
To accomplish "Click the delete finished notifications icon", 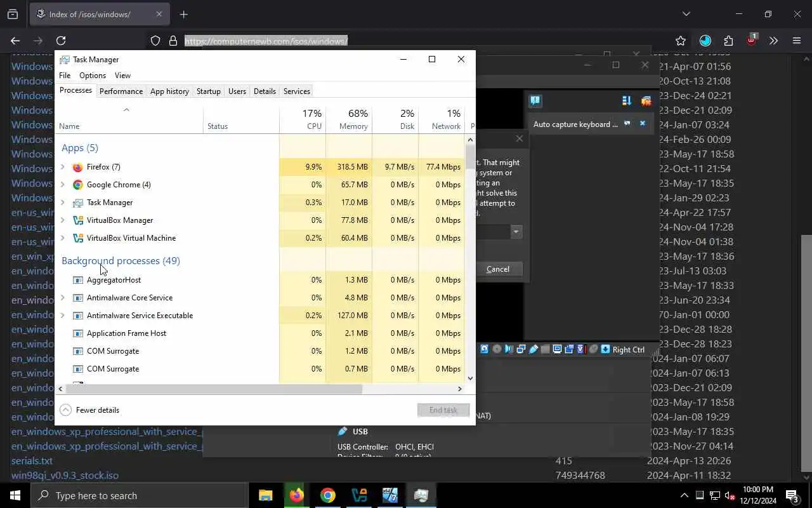I will coord(646,100).
